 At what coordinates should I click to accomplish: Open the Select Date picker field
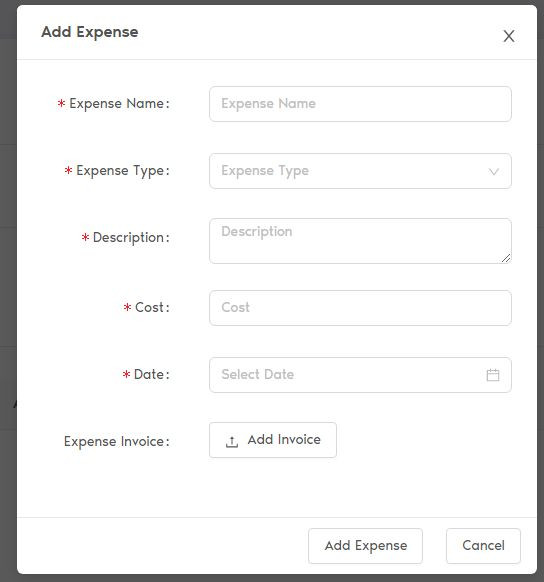coord(360,375)
